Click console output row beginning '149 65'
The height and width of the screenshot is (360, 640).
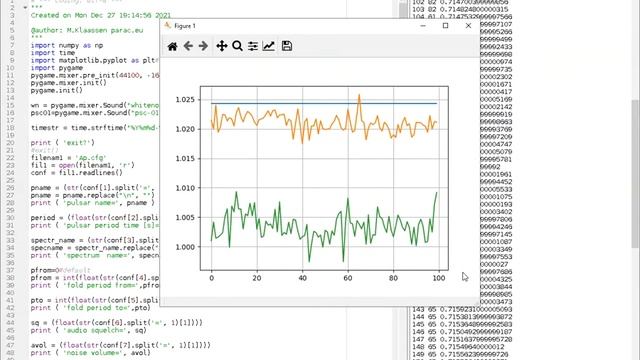tap(460, 354)
